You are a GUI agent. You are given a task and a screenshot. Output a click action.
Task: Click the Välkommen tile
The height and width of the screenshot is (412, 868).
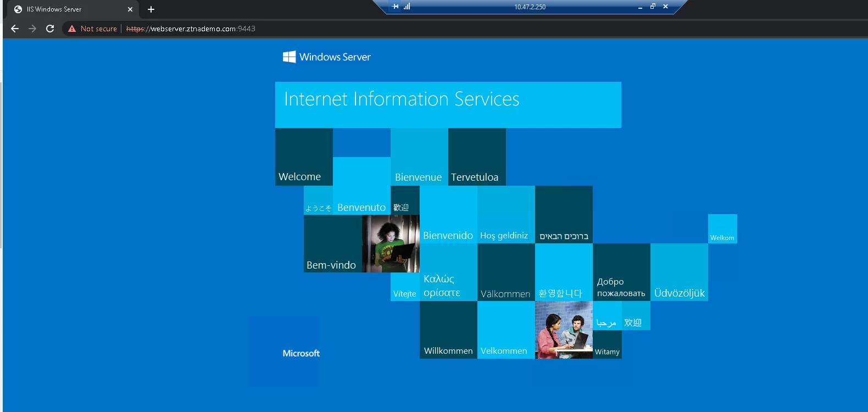[x=506, y=272]
